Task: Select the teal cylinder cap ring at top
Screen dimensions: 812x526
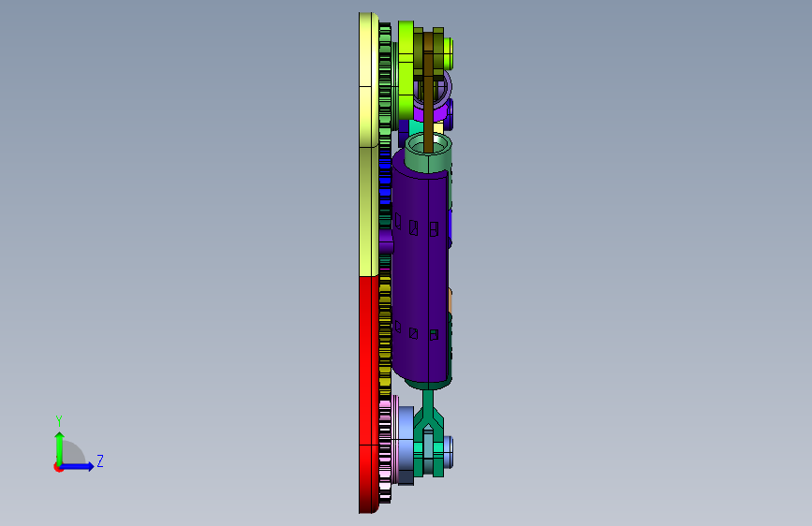Action: pos(428,153)
